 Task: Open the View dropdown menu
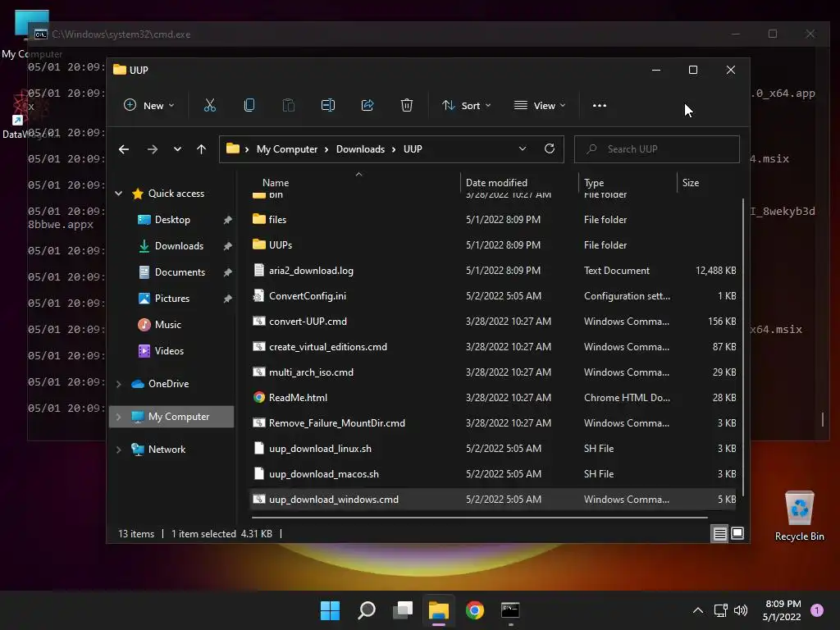[x=540, y=106]
